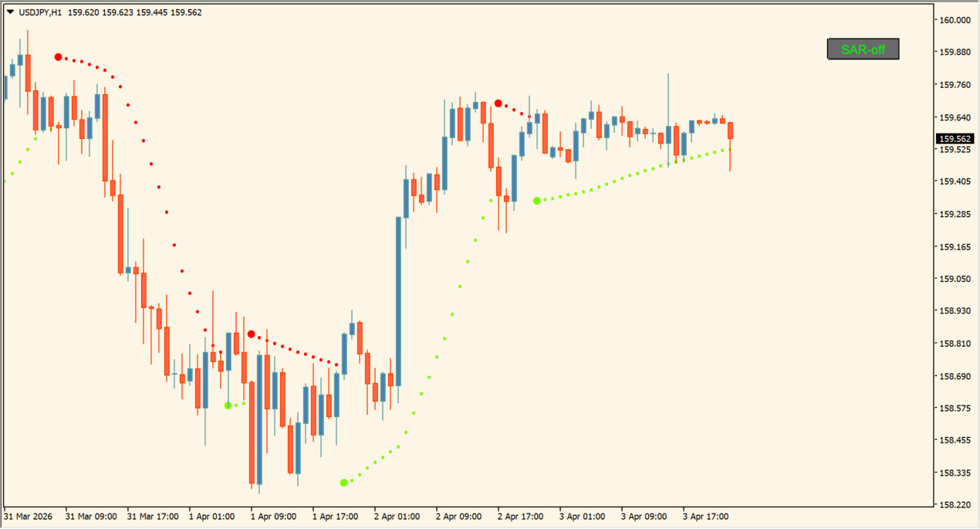The width and height of the screenshot is (980, 529).
Task: Click the green SAR dot near 158.575
Action: (228, 405)
